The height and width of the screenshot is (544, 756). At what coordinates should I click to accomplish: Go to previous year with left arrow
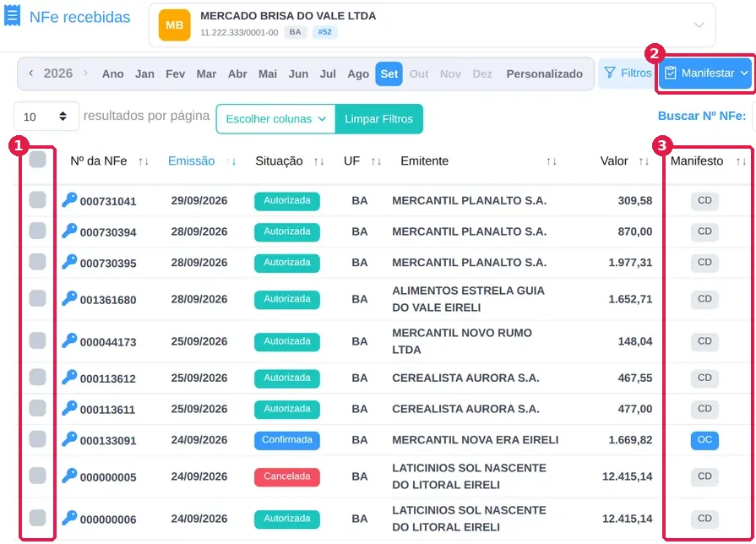tap(31, 73)
